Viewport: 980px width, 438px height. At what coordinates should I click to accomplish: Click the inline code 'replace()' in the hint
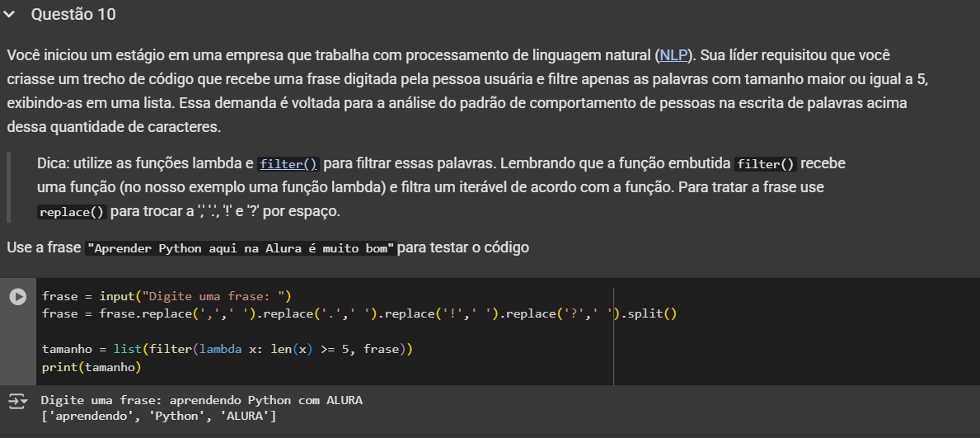[72, 212]
